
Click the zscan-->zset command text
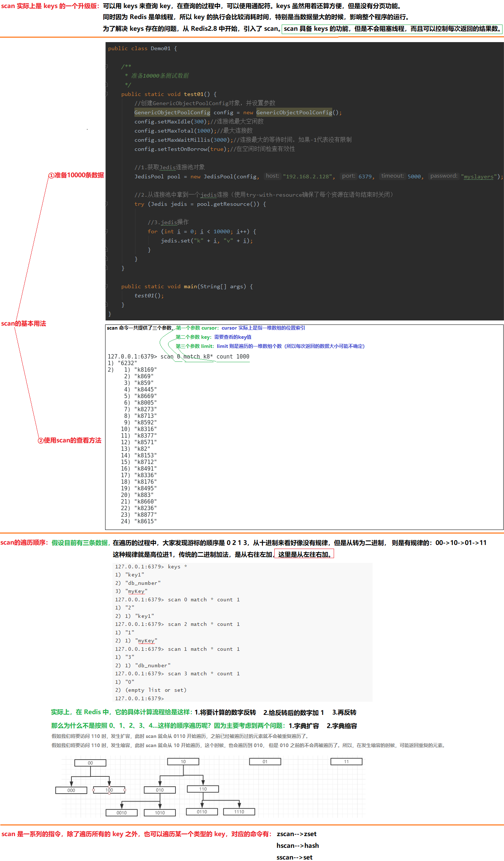(x=296, y=834)
